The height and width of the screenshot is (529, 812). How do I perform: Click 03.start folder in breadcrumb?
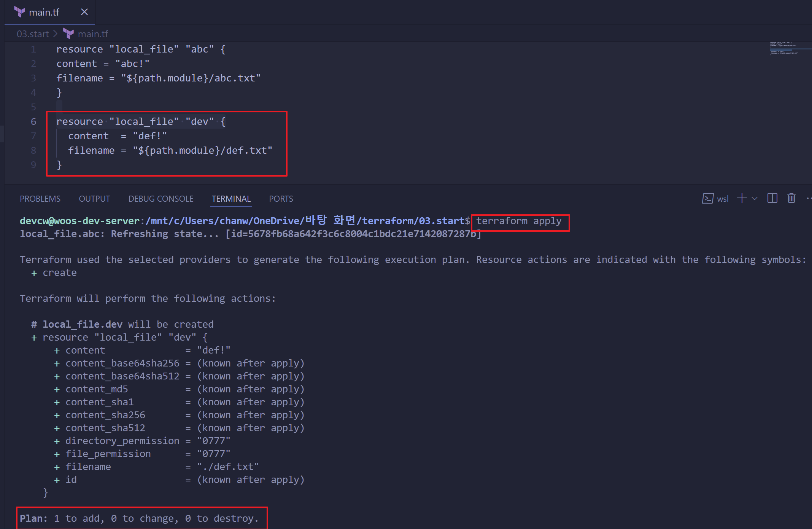(33, 34)
